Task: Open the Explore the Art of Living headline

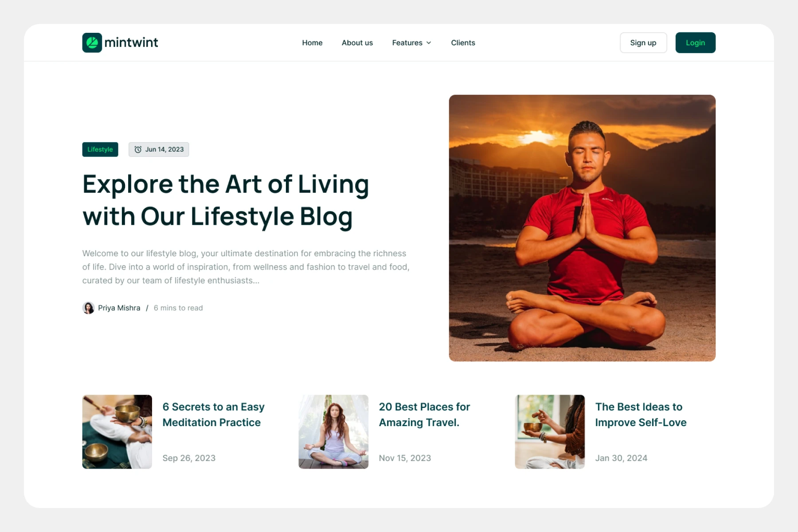Action: click(x=226, y=200)
